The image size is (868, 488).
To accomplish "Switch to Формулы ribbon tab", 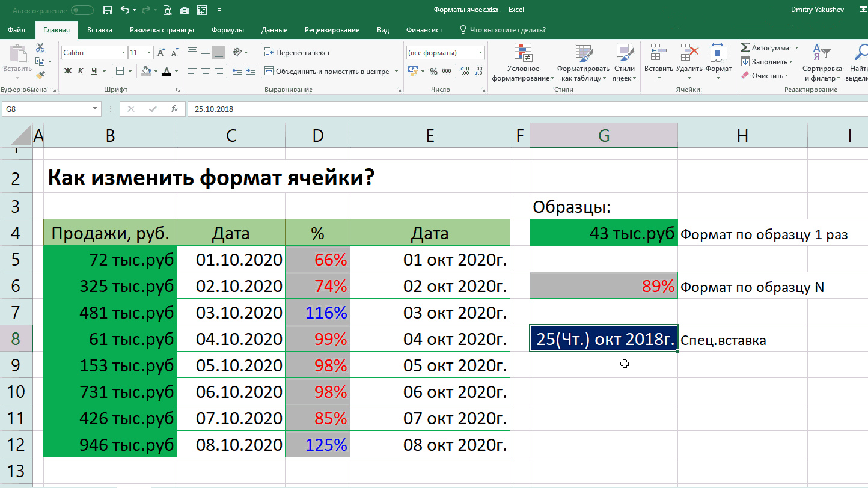I will coord(227,30).
